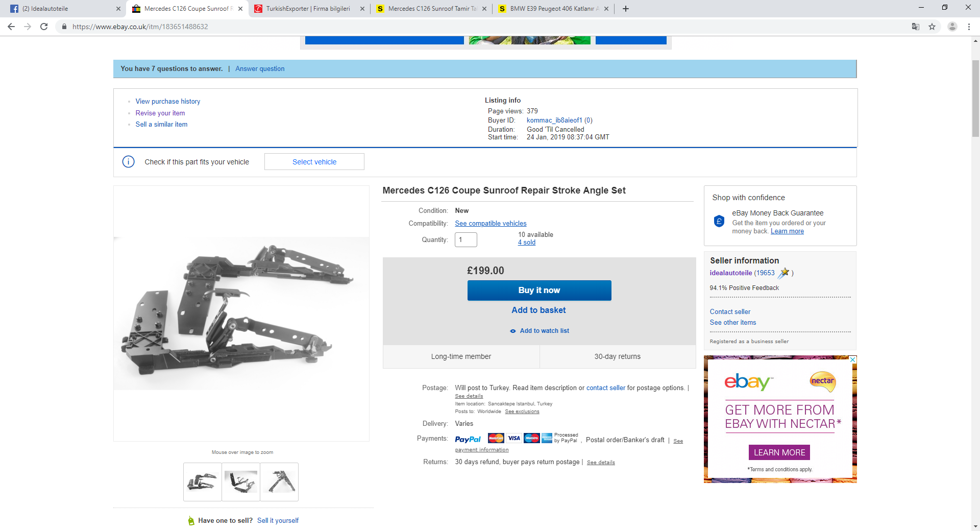Click Add to watch list

coord(540,331)
